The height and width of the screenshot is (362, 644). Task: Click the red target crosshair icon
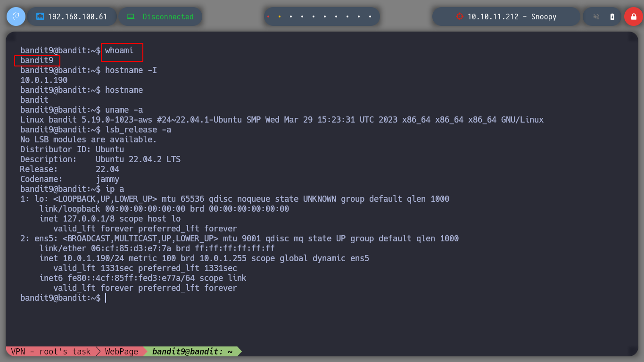(460, 16)
